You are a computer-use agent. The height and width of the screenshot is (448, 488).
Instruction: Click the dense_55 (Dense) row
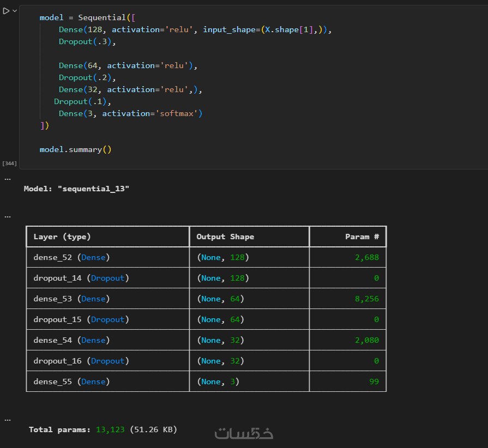click(x=206, y=382)
